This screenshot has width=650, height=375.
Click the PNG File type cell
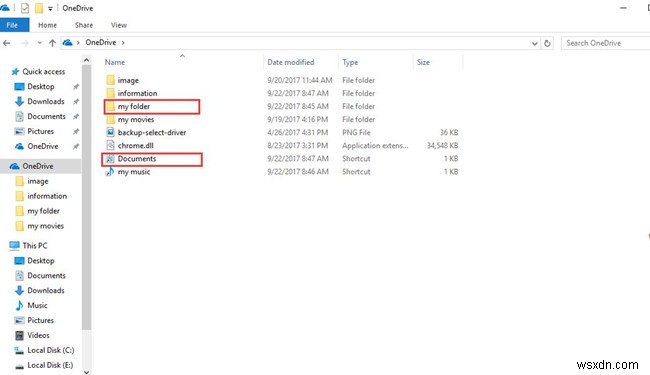tap(356, 132)
